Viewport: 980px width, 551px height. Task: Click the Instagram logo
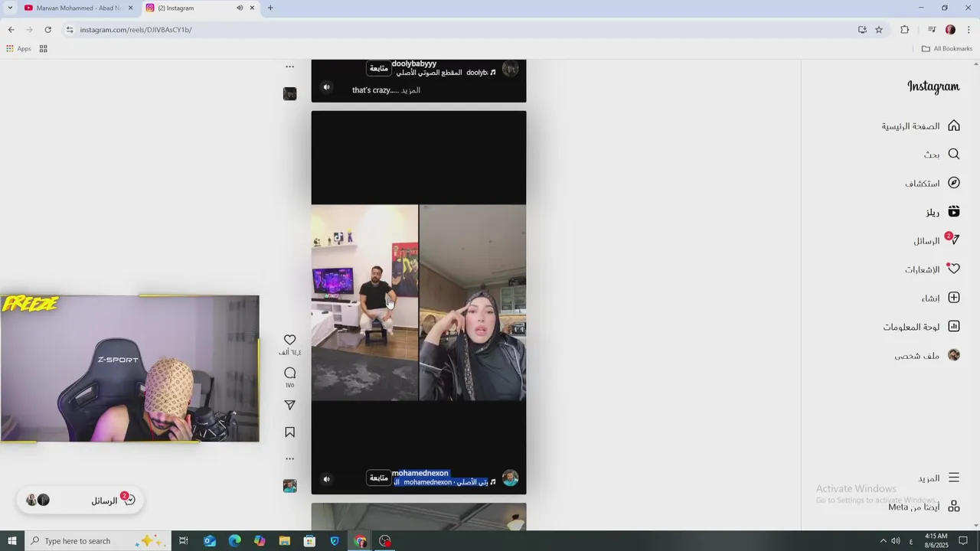[x=933, y=86]
